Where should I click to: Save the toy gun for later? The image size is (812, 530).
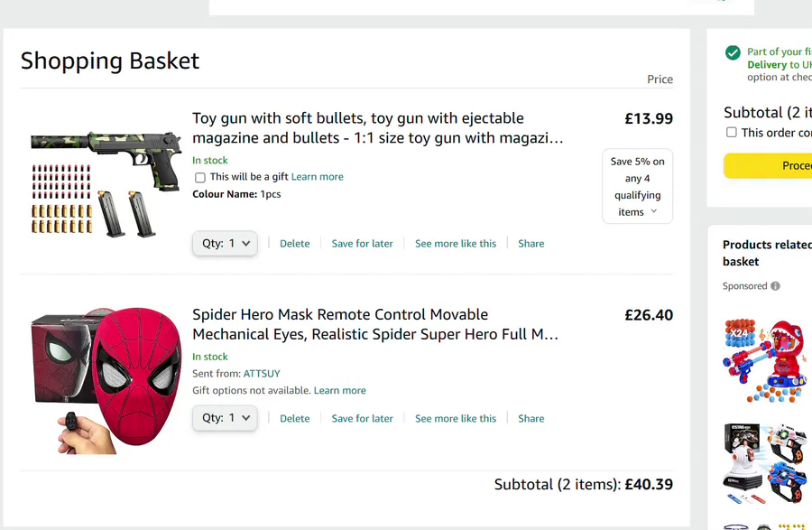362,244
